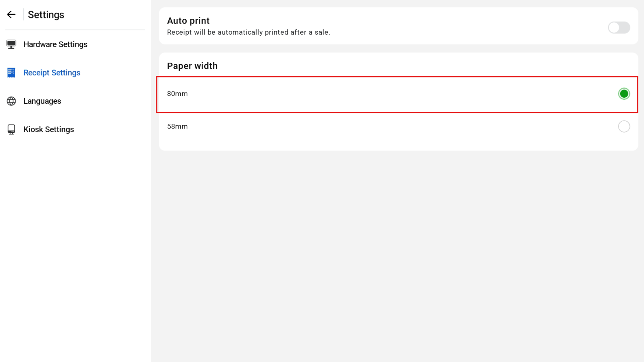644x362 pixels.
Task: Click the 'Receipt will be automatically printed' description
Action: (248, 32)
